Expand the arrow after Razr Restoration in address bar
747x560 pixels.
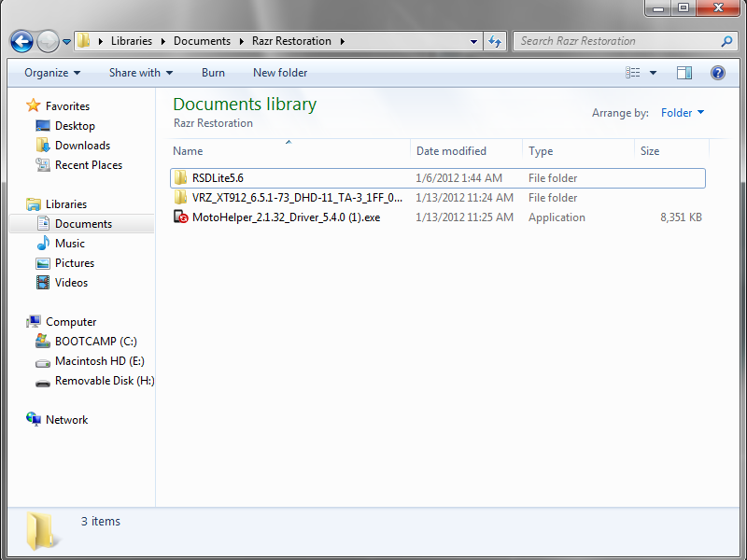pos(343,41)
